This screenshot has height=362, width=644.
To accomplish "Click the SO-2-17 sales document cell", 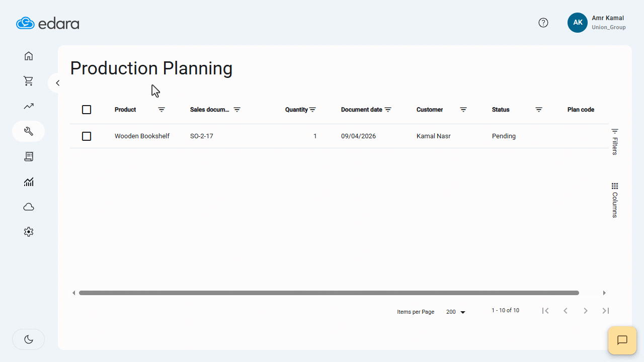I will (x=202, y=136).
